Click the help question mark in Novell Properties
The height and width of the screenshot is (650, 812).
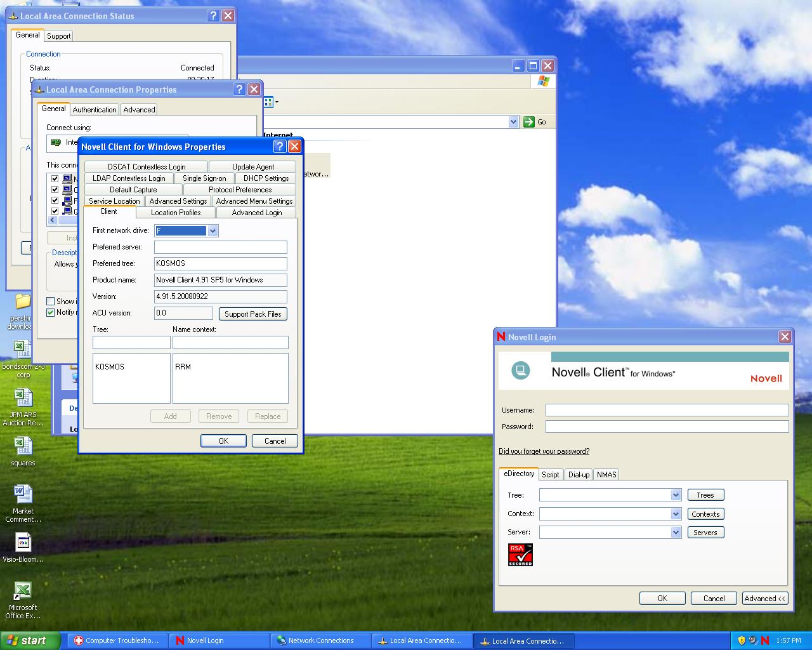click(x=280, y=147)
